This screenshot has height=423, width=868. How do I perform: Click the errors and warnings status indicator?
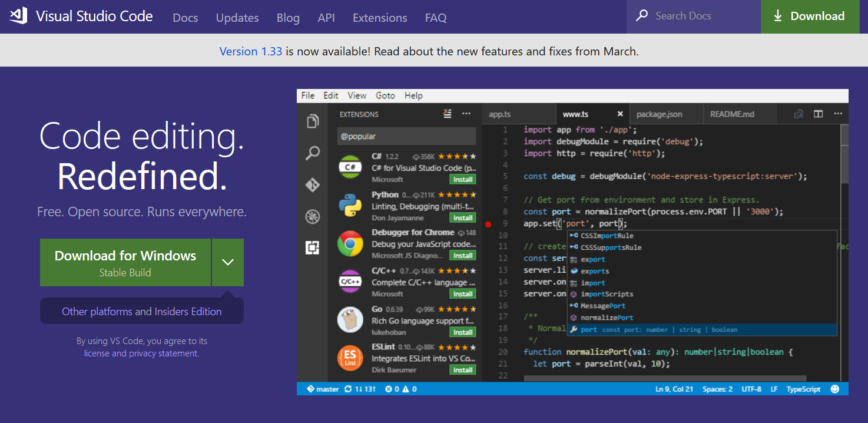tap(401, 389)
